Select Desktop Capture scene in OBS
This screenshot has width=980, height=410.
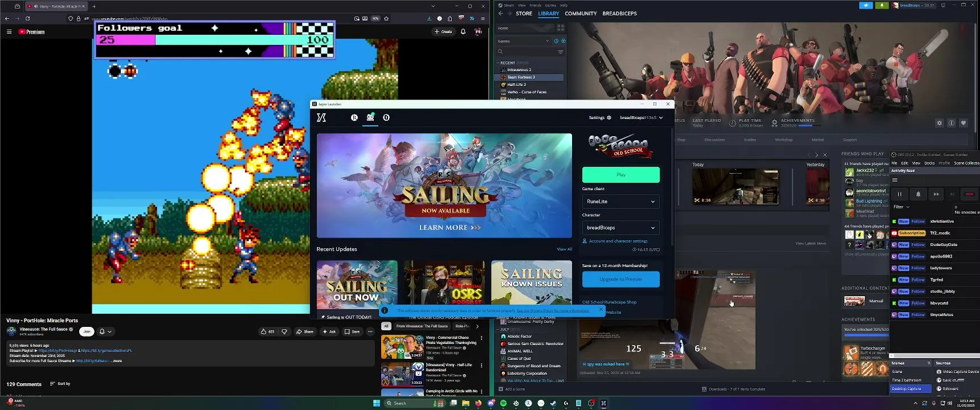coord(910,389)
